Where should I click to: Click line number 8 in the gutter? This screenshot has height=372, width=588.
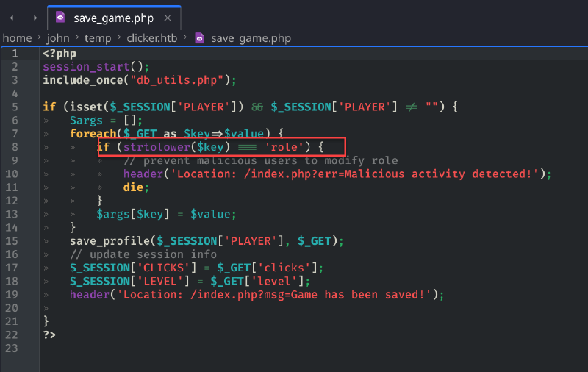15,147
